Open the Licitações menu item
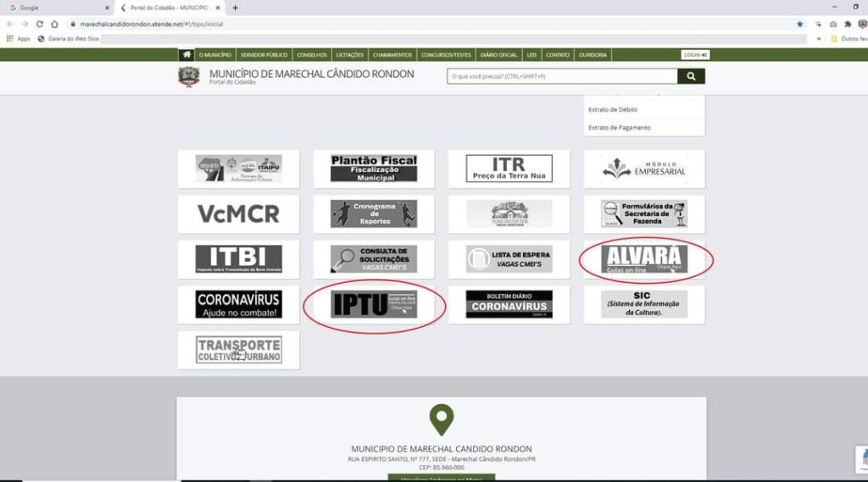The width and height of the screenshot is (868, 482). pyautogui.click(x=350, y=55)
